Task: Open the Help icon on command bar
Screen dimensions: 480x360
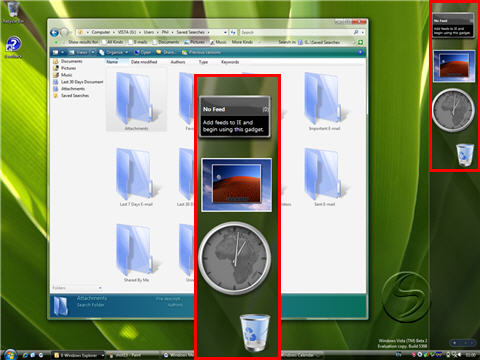Action: 360,52
